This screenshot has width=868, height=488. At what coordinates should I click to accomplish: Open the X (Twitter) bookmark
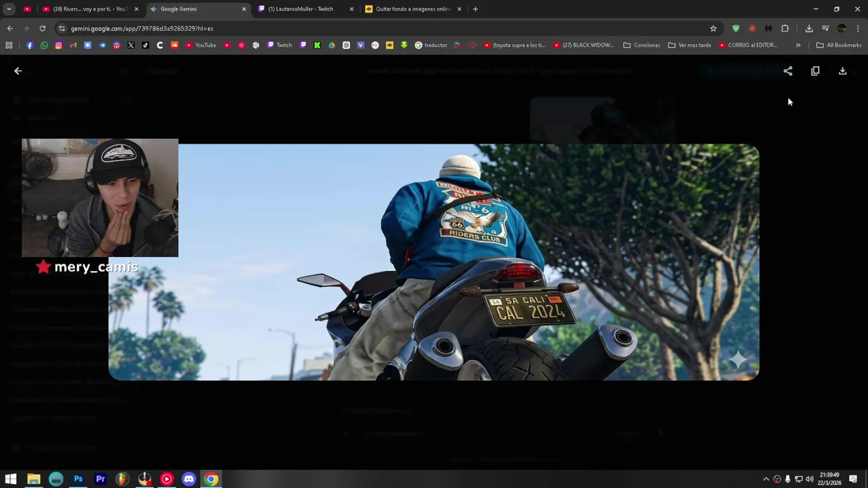point(131,45)
